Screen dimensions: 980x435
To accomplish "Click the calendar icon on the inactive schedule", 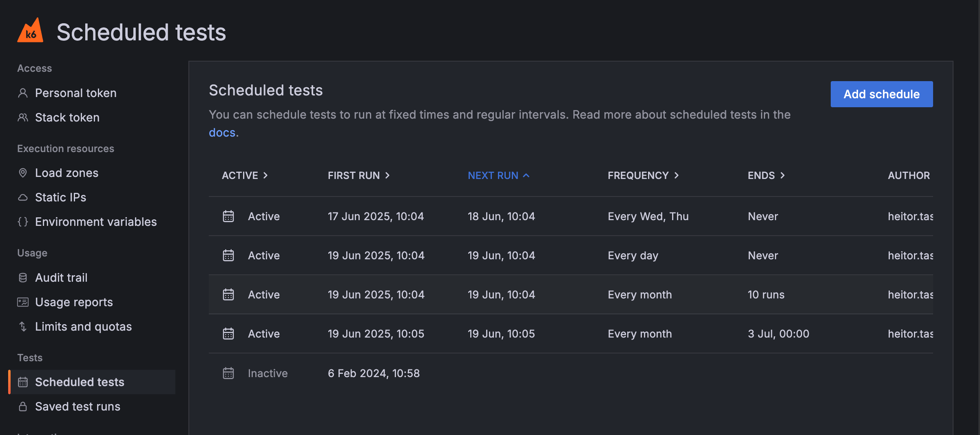I will click(x=228, y=372).
